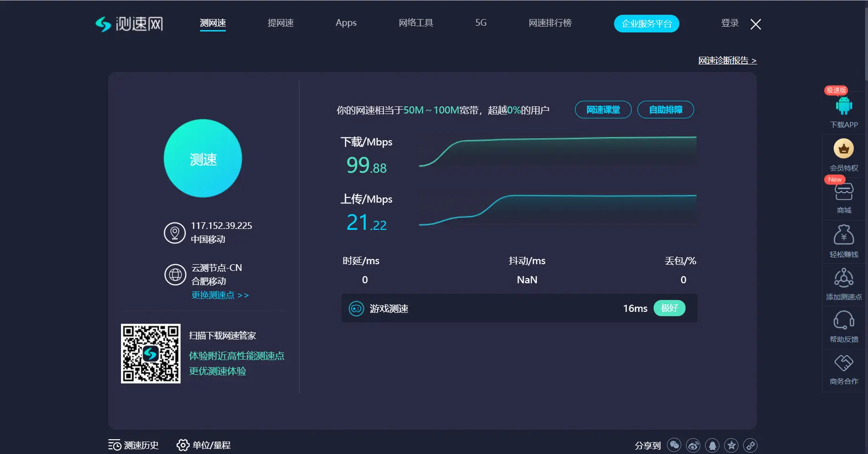This screenshot has height=454, width=868.
Task: Click the 下载APP Android icon
Action: pos(844,106)
